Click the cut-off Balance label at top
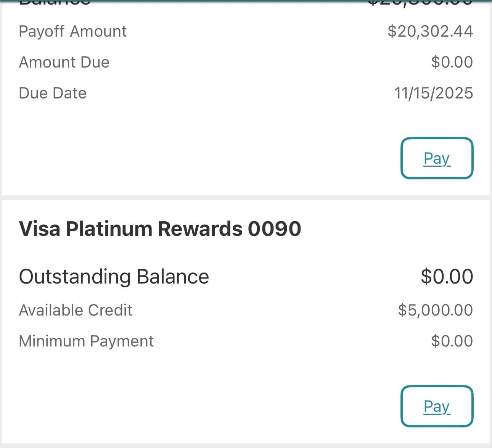The width and height of the screenshot is (492, 448). point(55,3)
